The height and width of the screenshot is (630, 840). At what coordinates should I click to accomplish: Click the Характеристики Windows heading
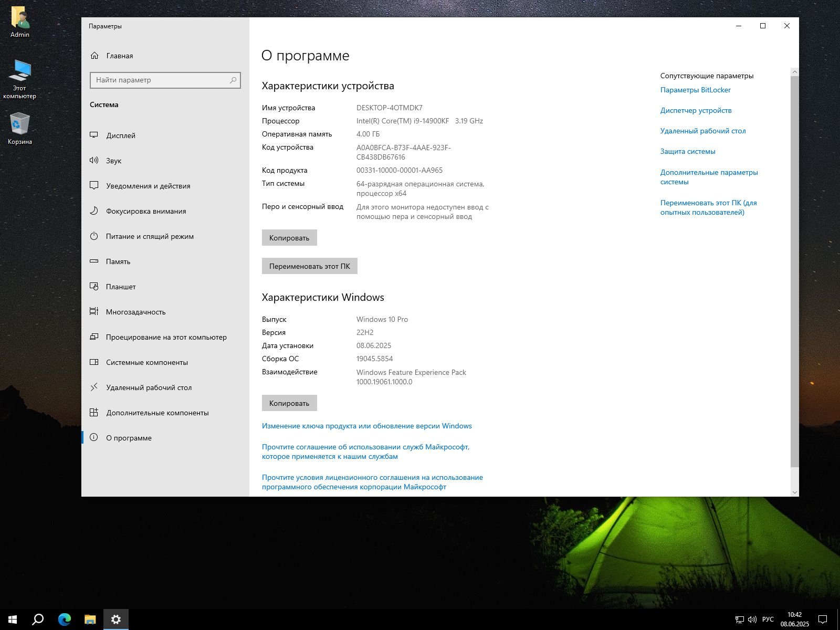[323, 297]
